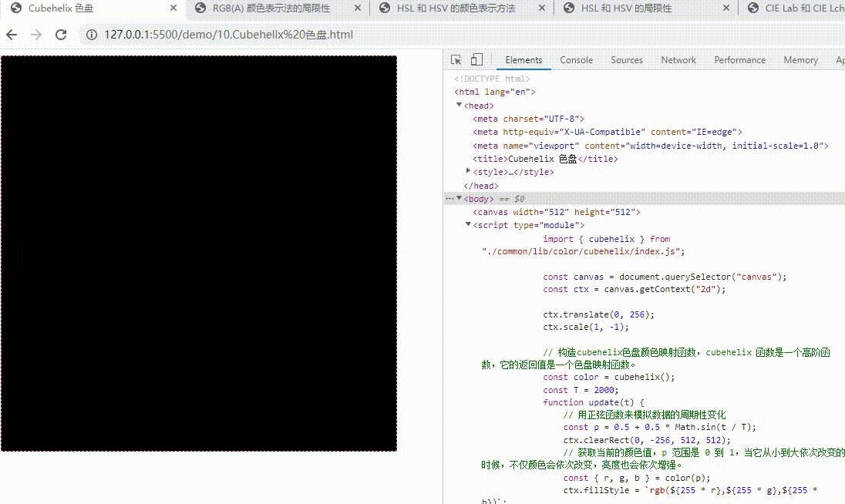Select the meta name="viewport" row
This screenshot has width=845, height=504.
(x=651, y=146)
